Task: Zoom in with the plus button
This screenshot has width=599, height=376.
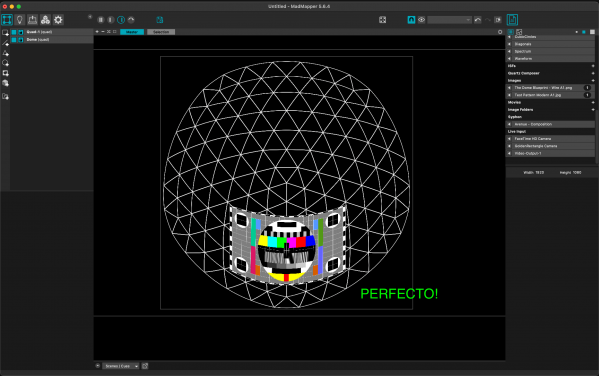Action: point(97,32)
